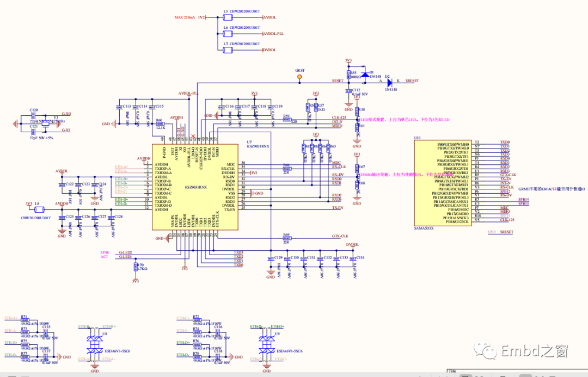Click the orange GRST test point

299,77
